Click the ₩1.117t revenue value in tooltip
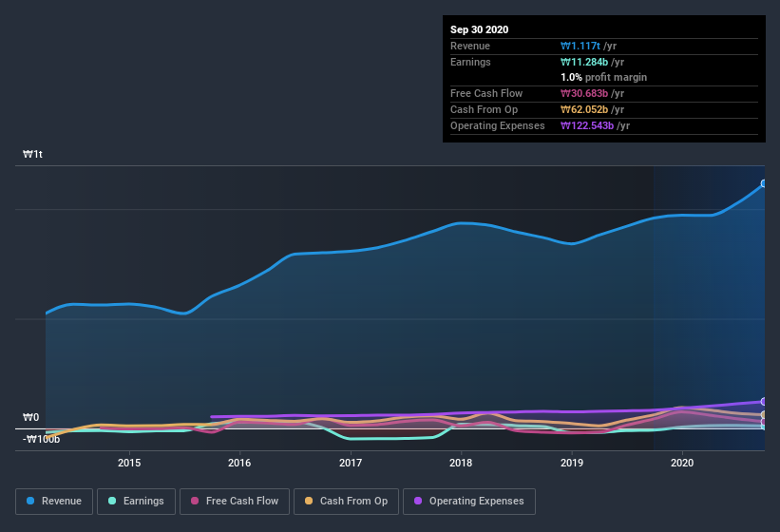Viewport: 780px width, 532px height. [580, 46]
